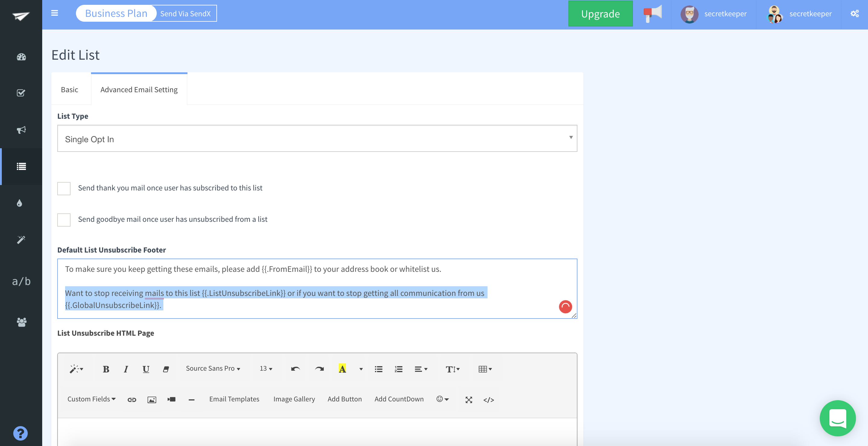Insert an unordered bullet list
868x446 pixels.
[379, 369]
